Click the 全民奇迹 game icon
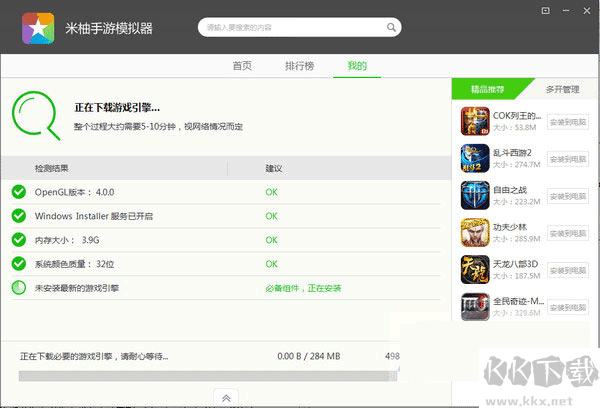 (x=475, y=307)
